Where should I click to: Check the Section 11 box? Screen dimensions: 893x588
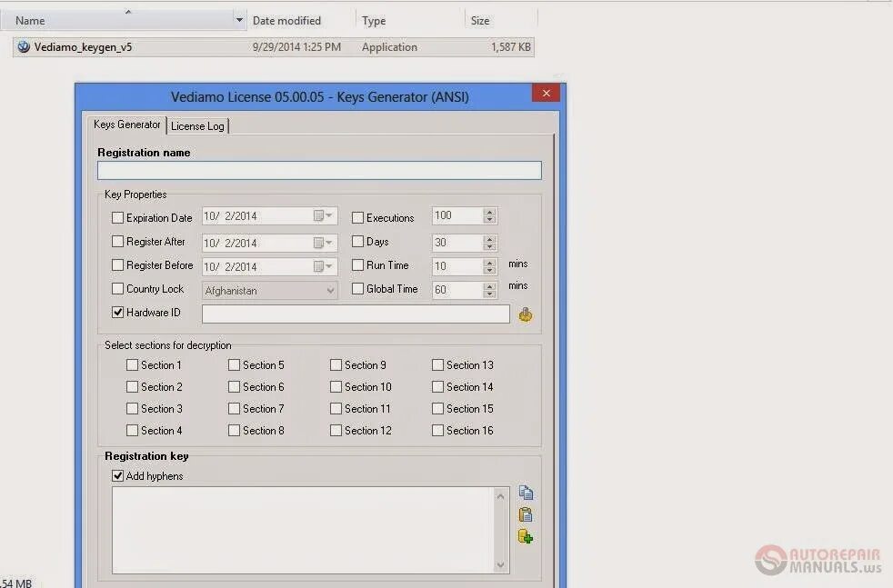click(336, 408)
